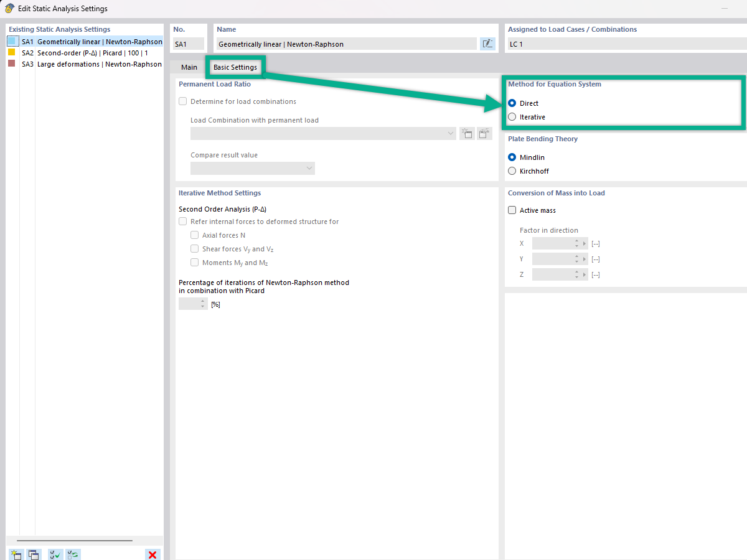Open the edit load combination icon
The height and width of the screenshot is (560, 747).
(x=484, y=133)
